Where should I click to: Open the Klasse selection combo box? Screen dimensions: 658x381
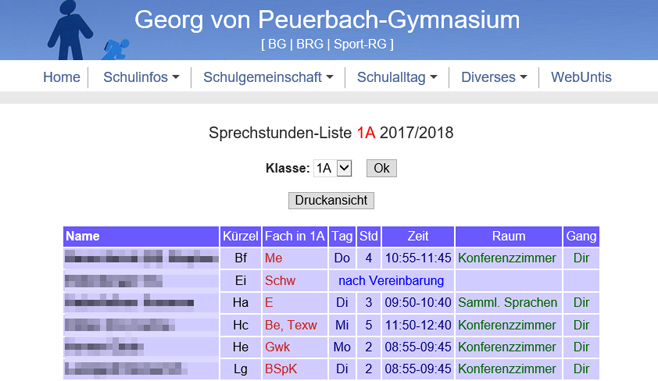coord(332,168)
